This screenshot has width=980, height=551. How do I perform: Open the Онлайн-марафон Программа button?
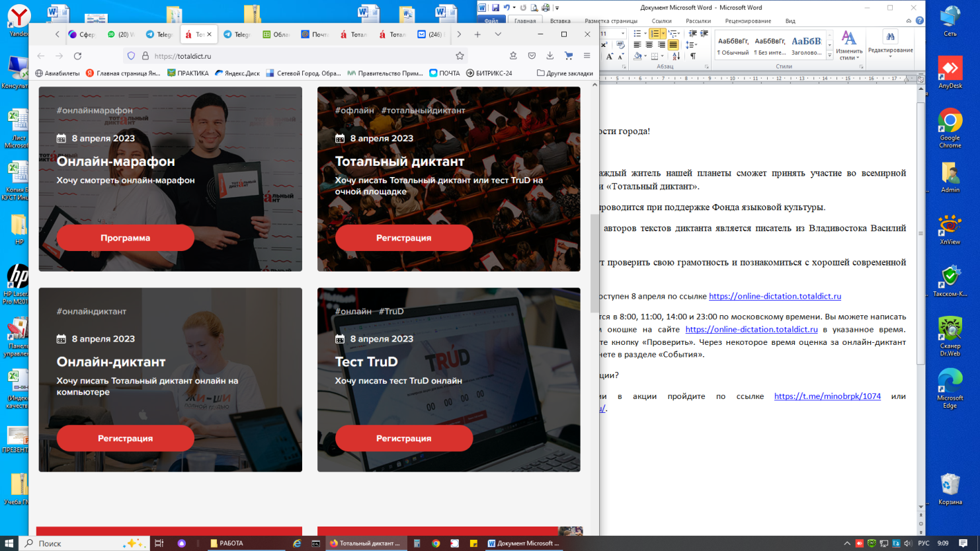[x=126, y=238]
